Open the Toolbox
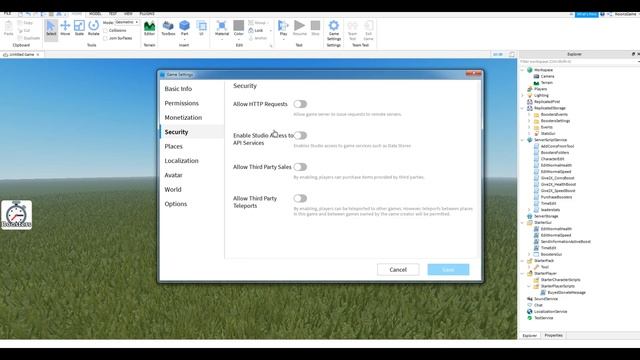This screenshot has width=640, height=360. click(x=168, y=29)
